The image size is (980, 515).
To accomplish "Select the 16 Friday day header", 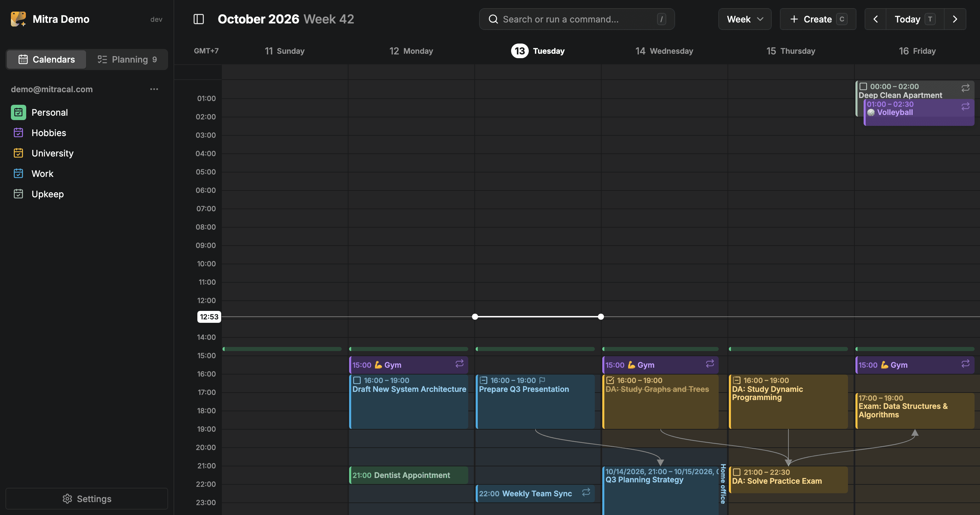I will tap(917, 51).
